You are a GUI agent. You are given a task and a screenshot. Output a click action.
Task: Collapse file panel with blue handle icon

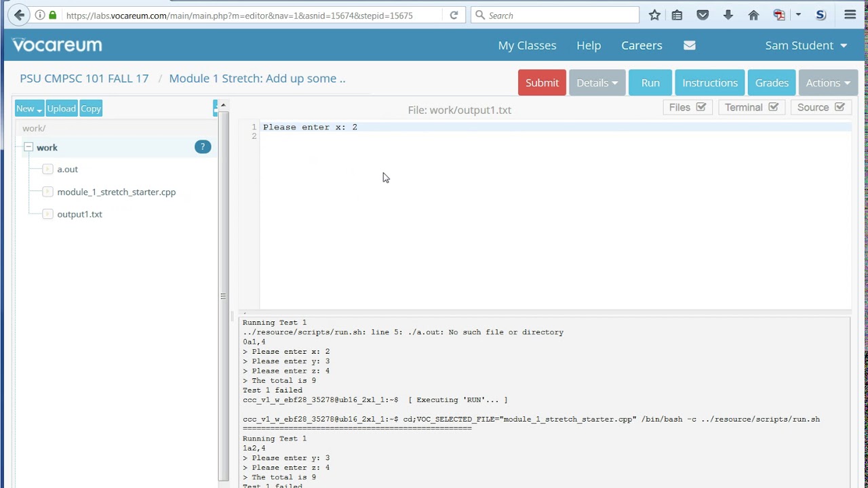point(216,108)
